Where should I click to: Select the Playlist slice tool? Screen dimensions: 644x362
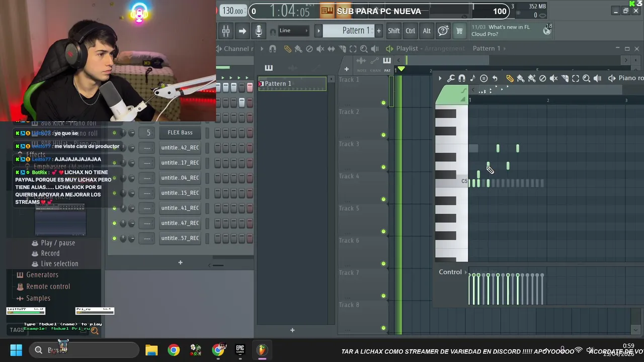click(x=342, y=49)
